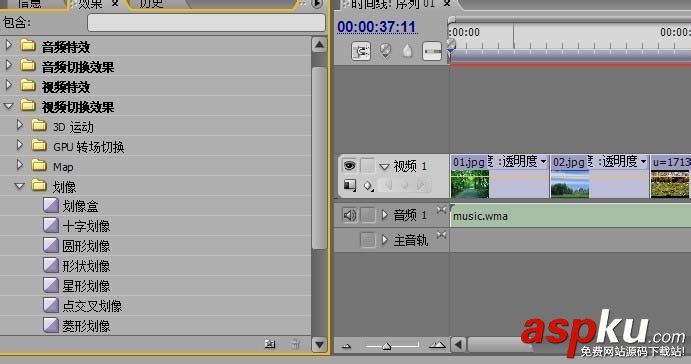The image size is (691, 364).
Task: Click timeline horizontal scroll left arrow
Action: pos(458,344)
